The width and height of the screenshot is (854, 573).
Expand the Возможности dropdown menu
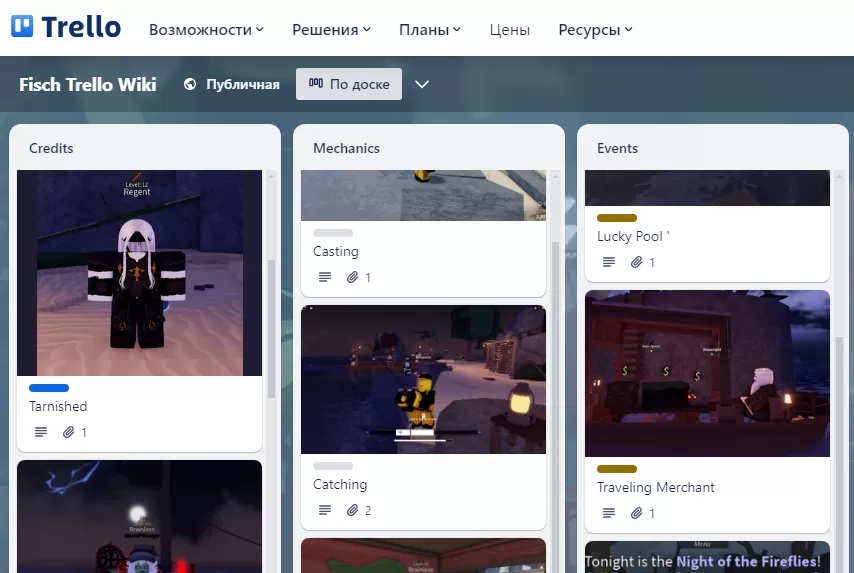[206, 30]
